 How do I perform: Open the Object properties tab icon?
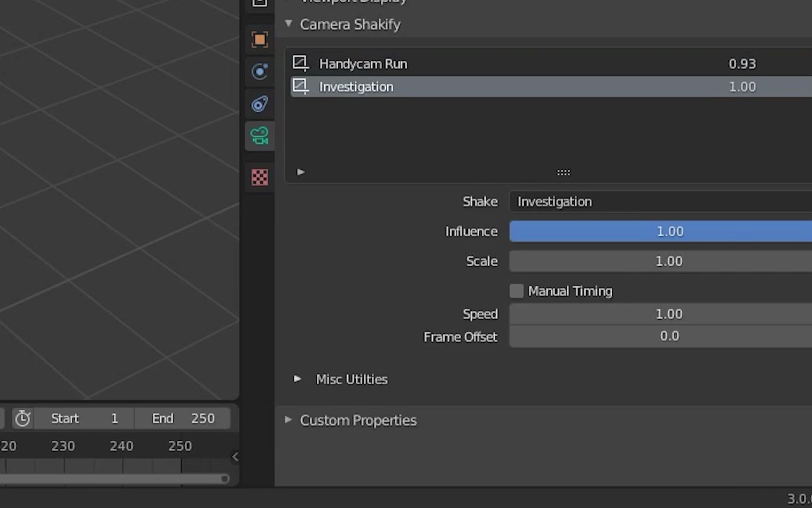(259, 40)
